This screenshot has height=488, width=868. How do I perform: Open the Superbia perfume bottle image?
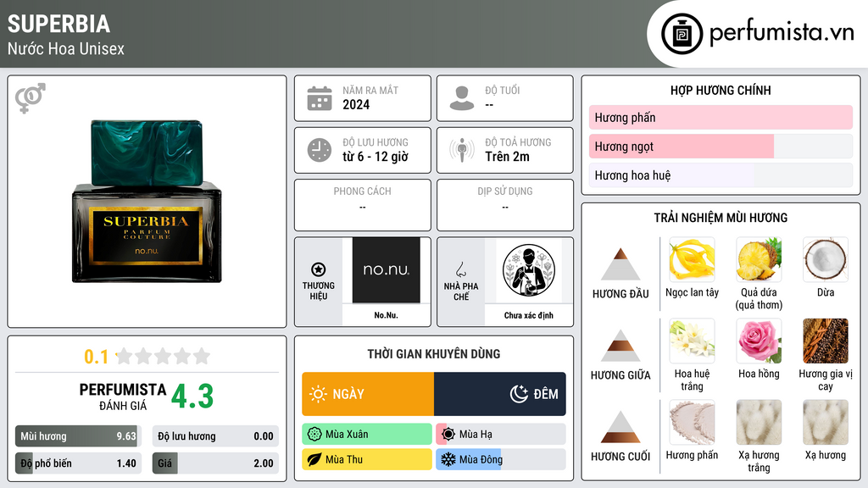(147, 202)
